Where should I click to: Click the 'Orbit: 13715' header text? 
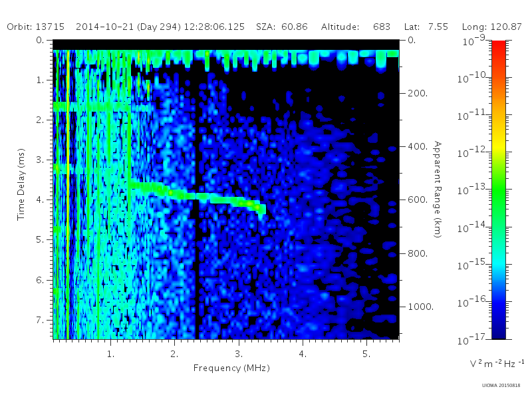[x=36, y=27]
